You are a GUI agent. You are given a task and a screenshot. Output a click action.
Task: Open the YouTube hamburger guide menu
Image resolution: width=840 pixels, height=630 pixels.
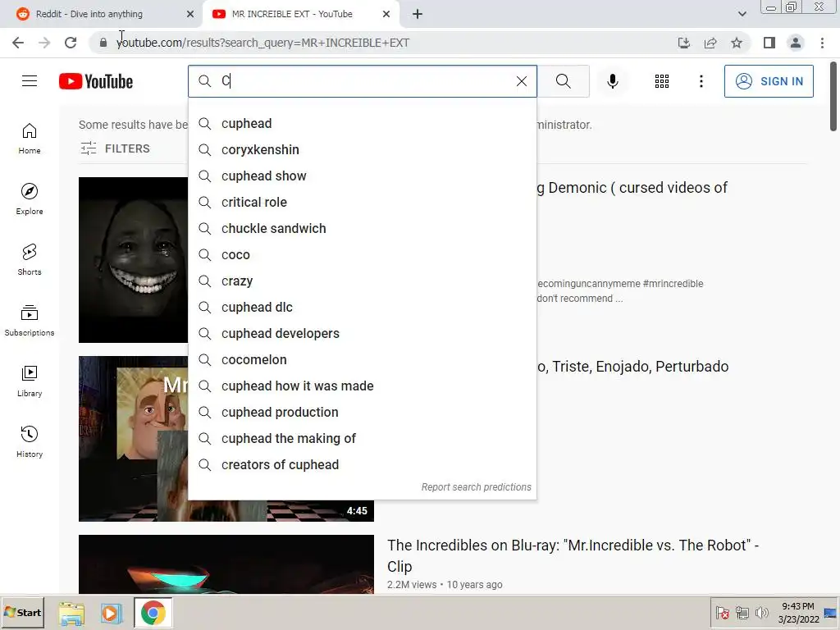[30, 81]
